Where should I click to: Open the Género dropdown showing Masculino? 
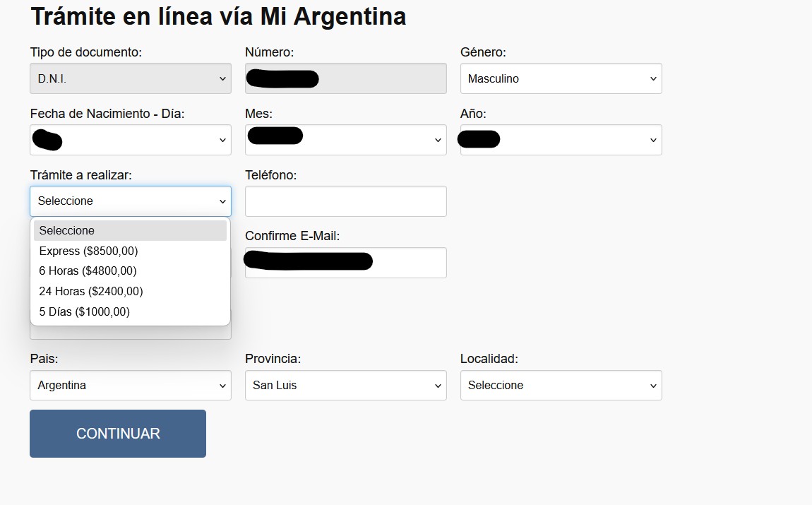[x=561, y=78]
